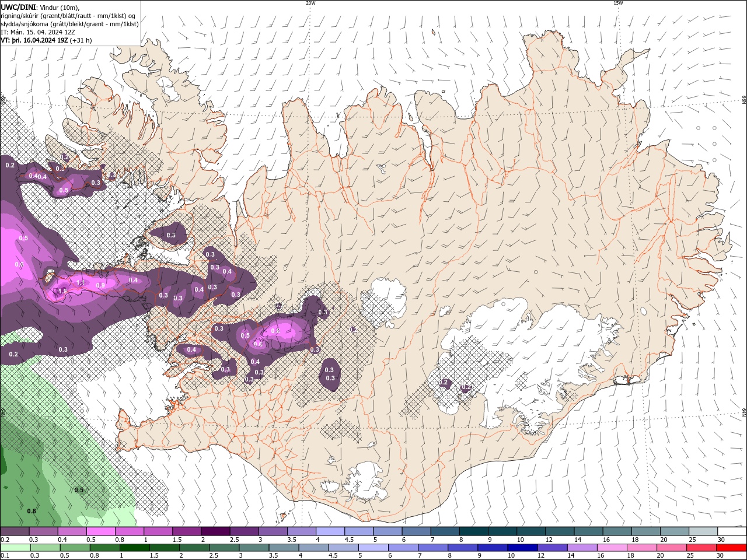Image resolution: width=747 pixels, height=560 pixels.
Task: Select the bright red 30 swatch in the rain scale
Action: point(731,548)
